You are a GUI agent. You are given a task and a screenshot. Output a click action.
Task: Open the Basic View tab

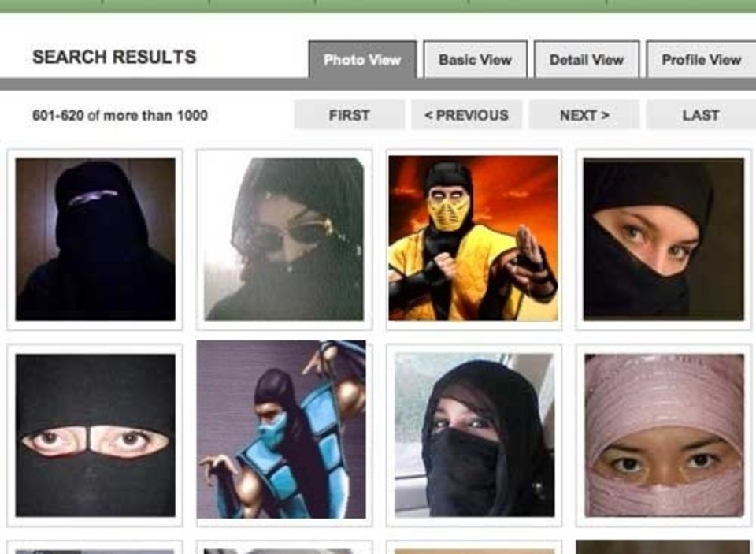[x=475, y=60]
